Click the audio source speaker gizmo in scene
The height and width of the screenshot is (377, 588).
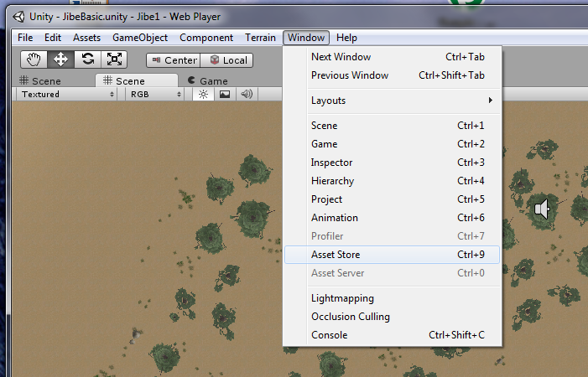(543, 209)
